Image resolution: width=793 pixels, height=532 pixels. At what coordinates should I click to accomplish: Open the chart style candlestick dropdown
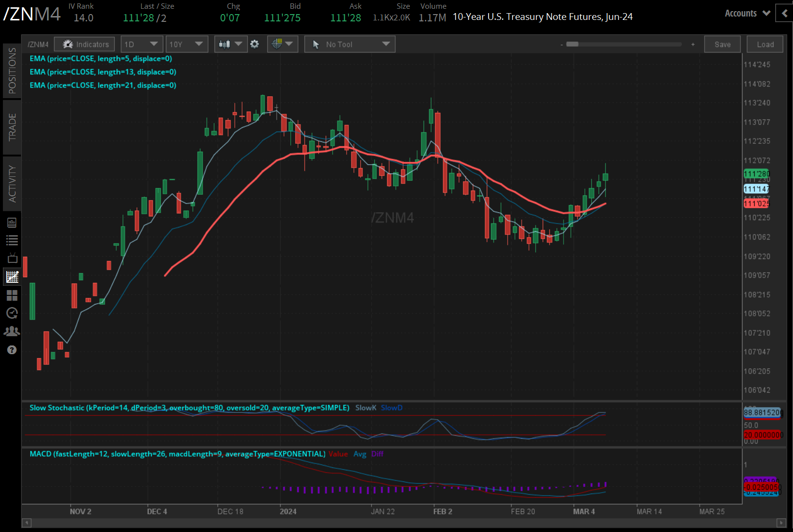click(231, 44)
